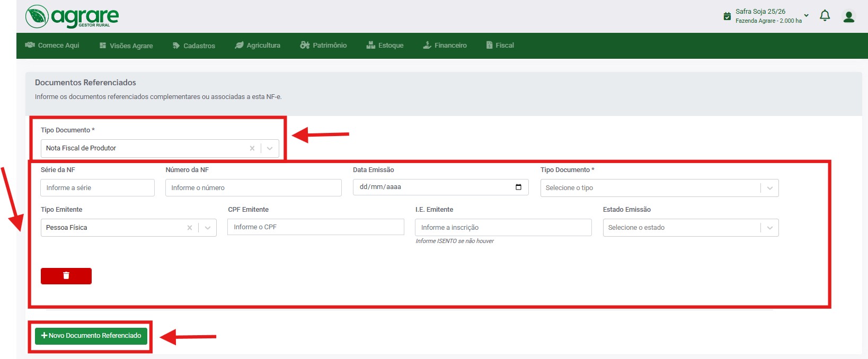
Task: Open the Fiscal menu
Action: [x=500, y=46]
